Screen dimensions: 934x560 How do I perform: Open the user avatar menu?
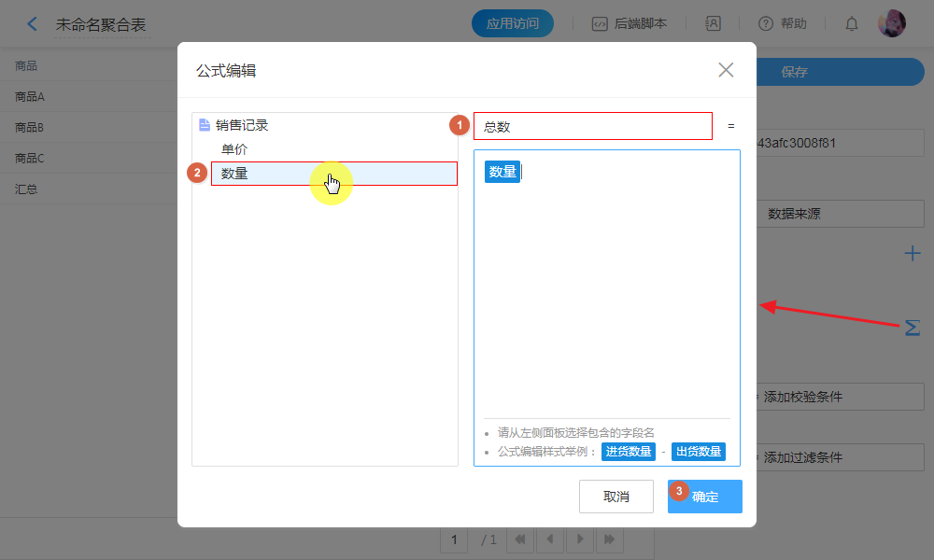pos(892,23)
